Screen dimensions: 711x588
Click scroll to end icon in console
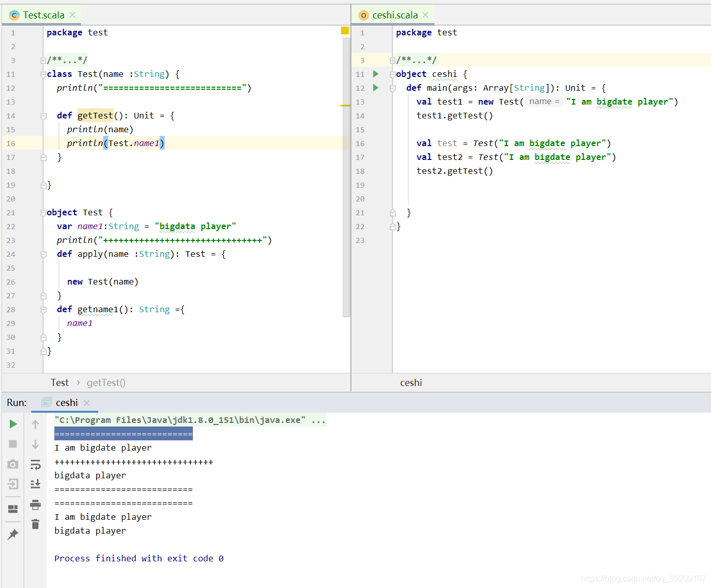(35, 484)
